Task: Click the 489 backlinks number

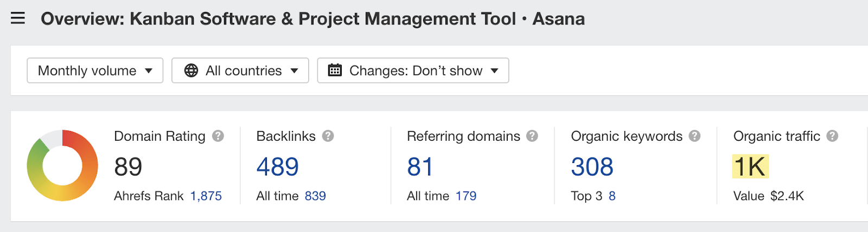Action: tap(277, 167)
